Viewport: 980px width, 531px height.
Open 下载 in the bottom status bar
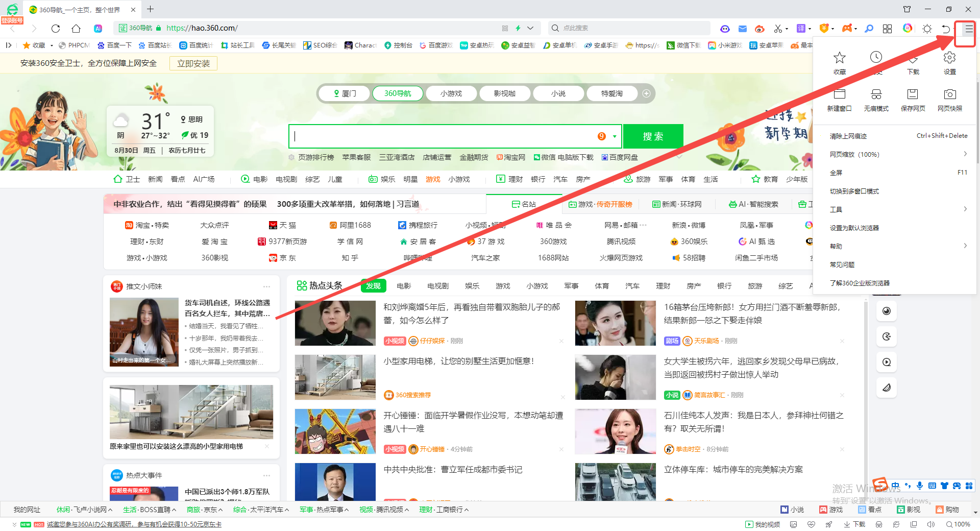point(854,524)
